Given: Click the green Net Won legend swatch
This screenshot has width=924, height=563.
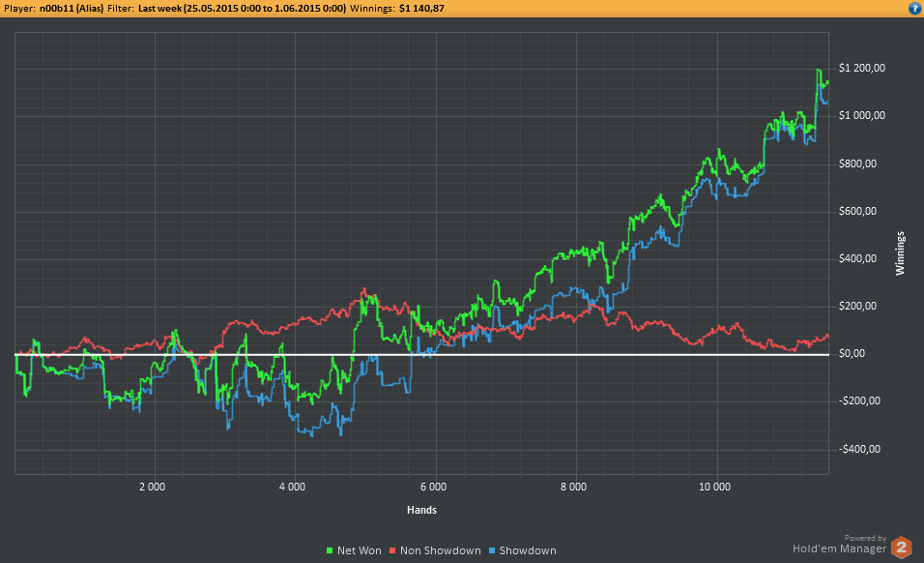Looking at the screenshot, I should click(330, 550).
